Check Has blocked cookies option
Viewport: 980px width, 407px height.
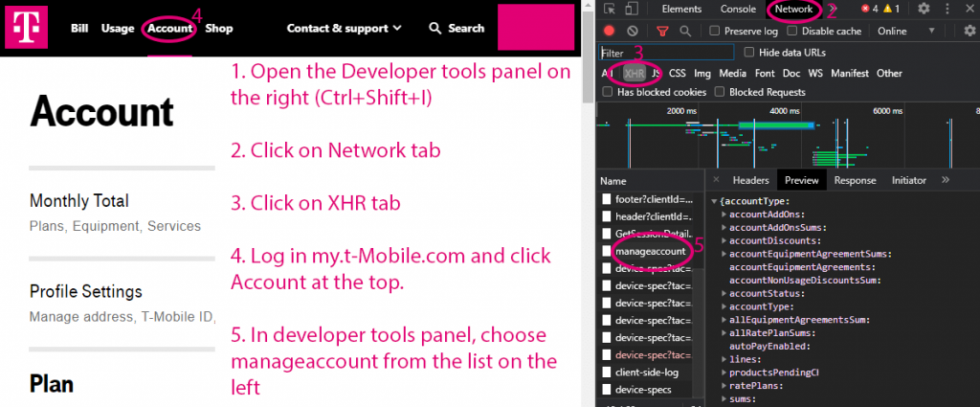(x=607, y=92)
